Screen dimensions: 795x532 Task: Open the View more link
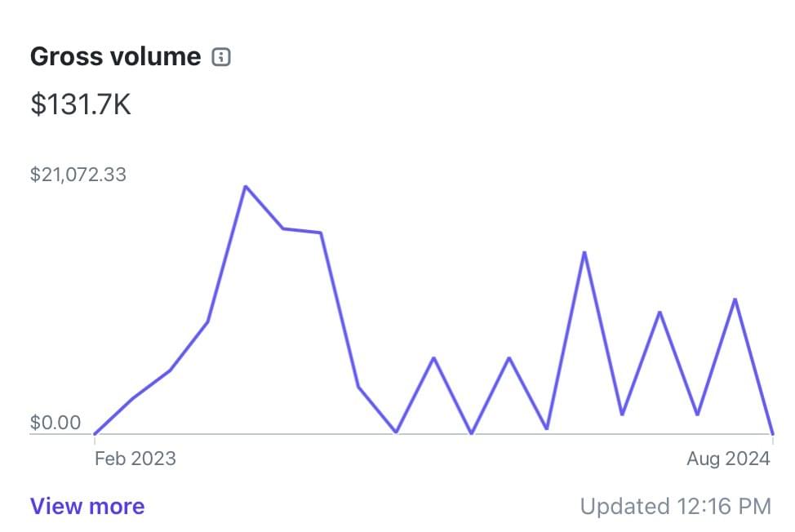(87, 507)
